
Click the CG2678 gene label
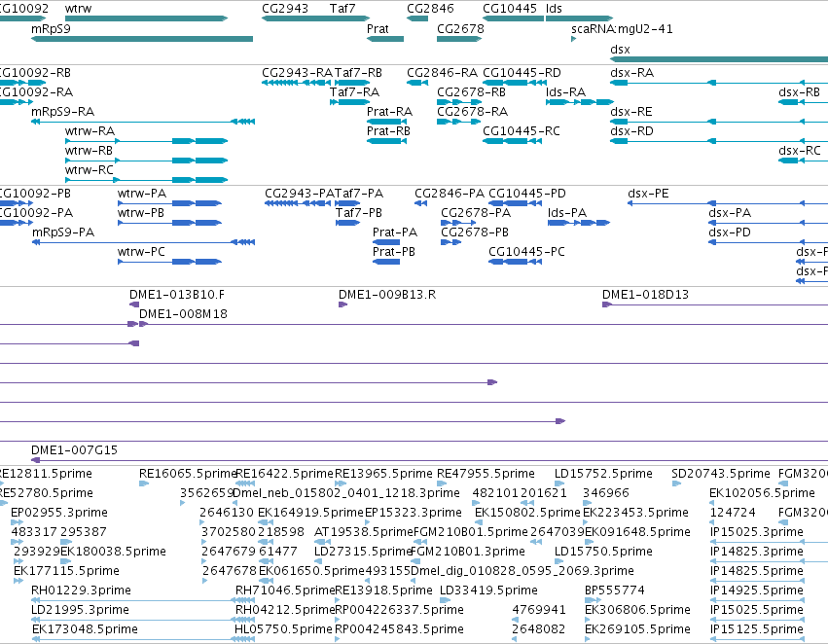[x=460, y=29]
